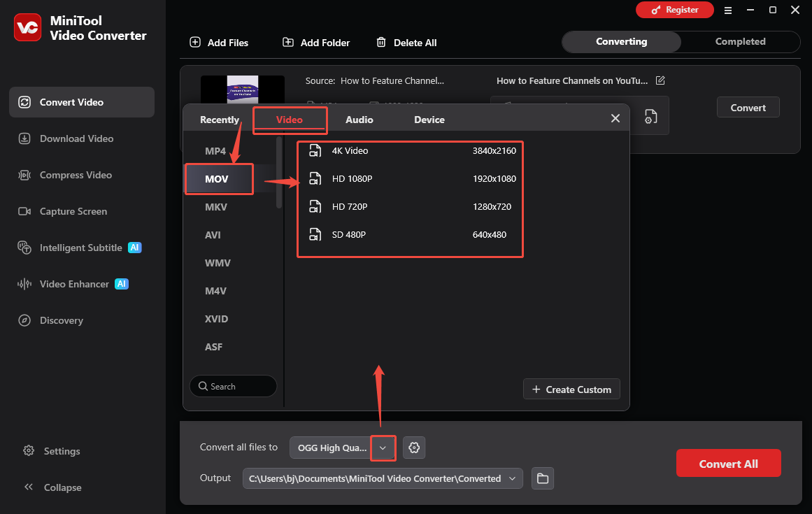Click the search magnifier icon

pyautogui.click(x=203, y=386)
